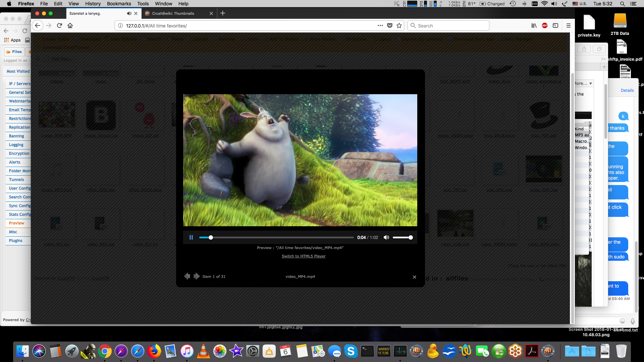Go to Firefox home page

tap(70, 25)
